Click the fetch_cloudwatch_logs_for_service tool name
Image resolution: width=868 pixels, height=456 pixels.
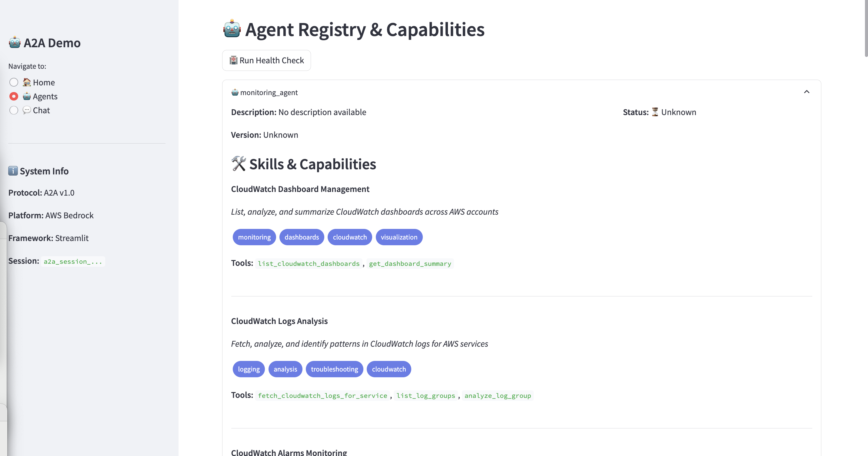click(322, 395)
